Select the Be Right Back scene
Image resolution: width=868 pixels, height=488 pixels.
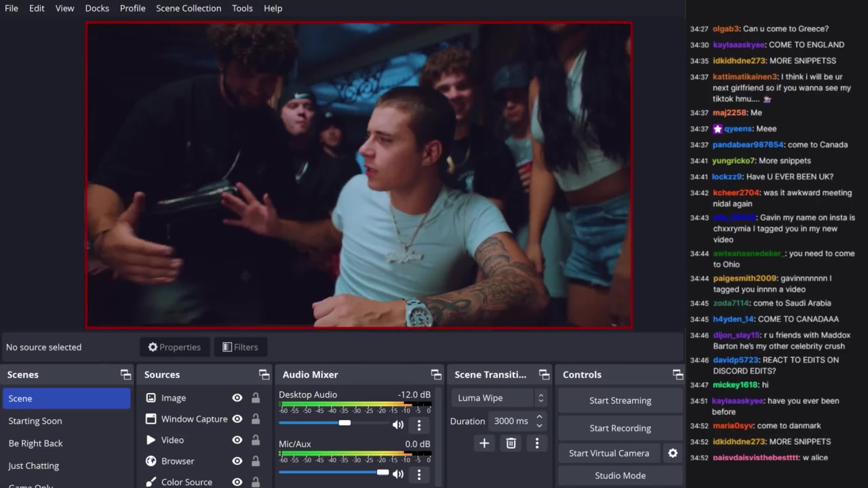(35, 443)
